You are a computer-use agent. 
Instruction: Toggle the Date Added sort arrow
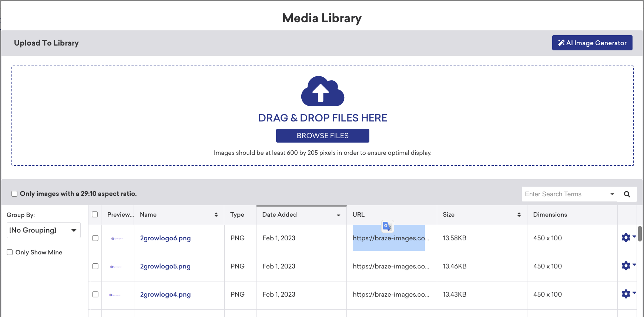coord(338,215)
